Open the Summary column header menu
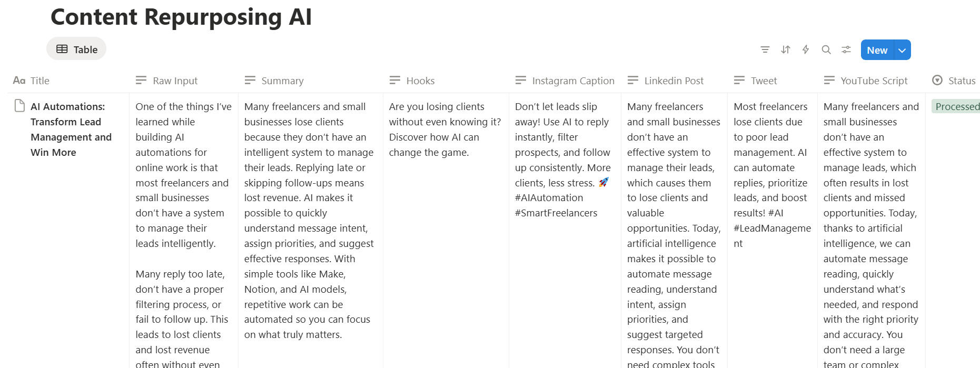Viewport: 980px width, 368px height. point(282,81)
